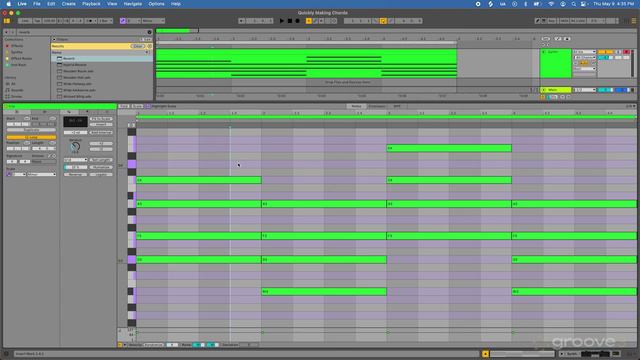Choose the Wide Plateau.adv preset
The width and height of the screenshot is (640, 360).
102,84
